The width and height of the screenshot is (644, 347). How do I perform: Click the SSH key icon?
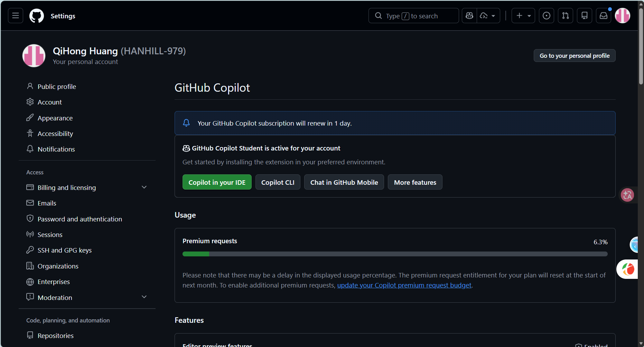coord(30,250)
